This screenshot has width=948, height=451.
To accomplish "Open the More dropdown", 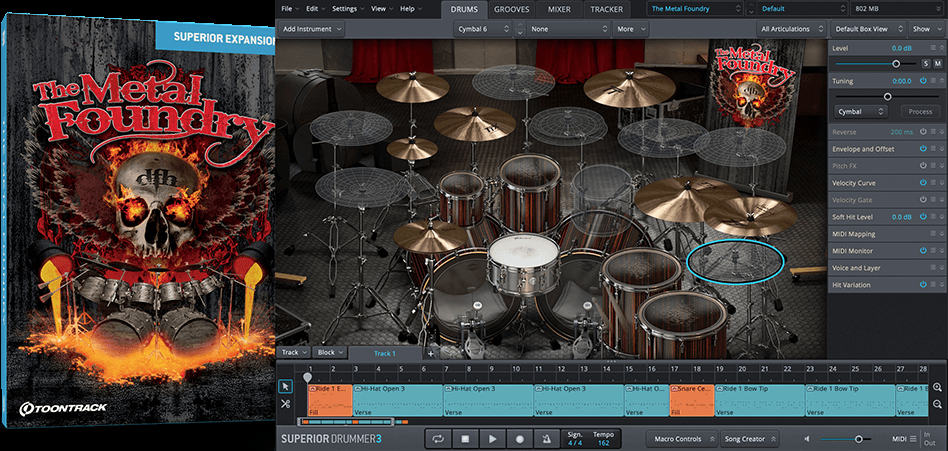I will (631, 29).
